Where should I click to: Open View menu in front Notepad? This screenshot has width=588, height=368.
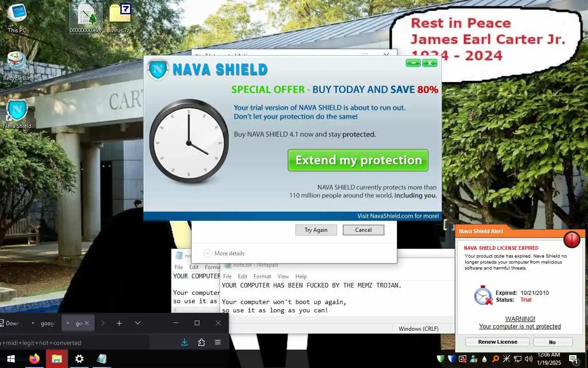[x=283, y=276]
